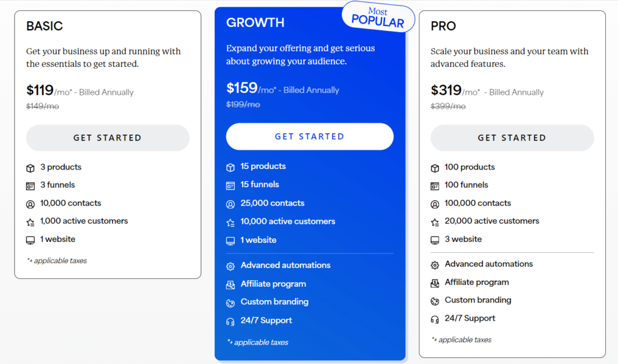Click GET STARTED on the GROWTH plan

pos(310,136)
